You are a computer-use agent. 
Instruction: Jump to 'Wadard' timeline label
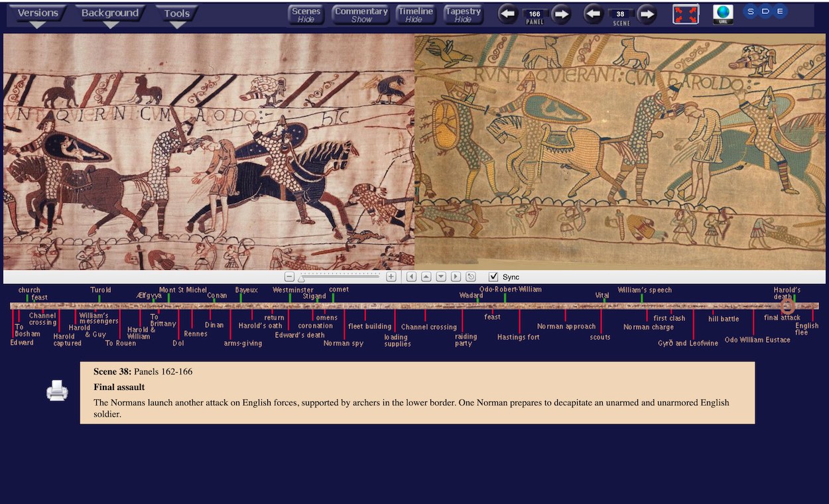coord(471,295)
